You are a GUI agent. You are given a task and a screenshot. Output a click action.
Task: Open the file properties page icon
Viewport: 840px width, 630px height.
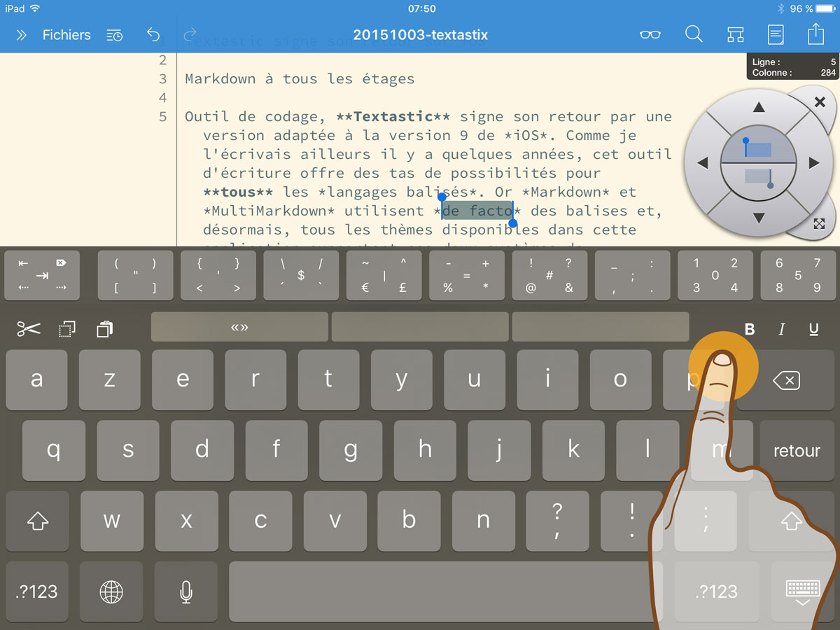tap(776, 34)
